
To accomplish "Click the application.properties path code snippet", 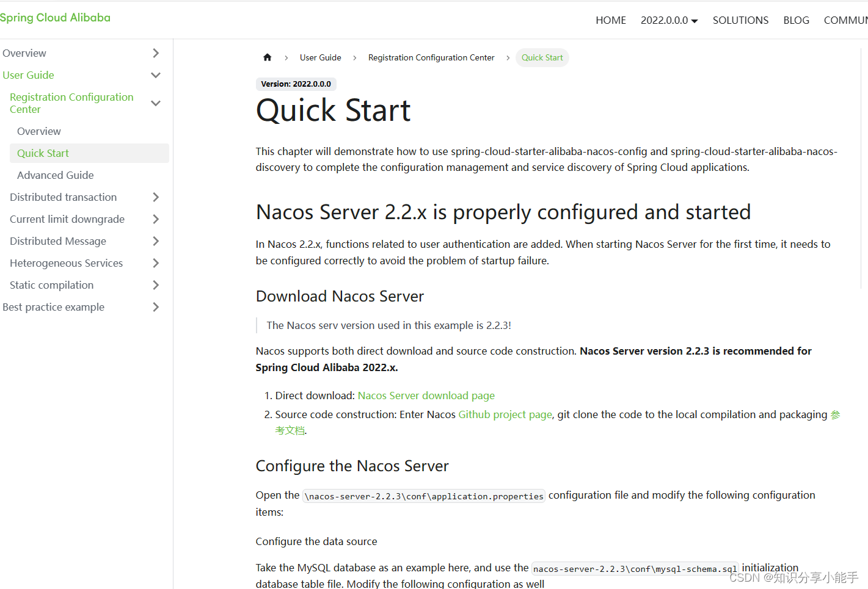I will (424, 496).
